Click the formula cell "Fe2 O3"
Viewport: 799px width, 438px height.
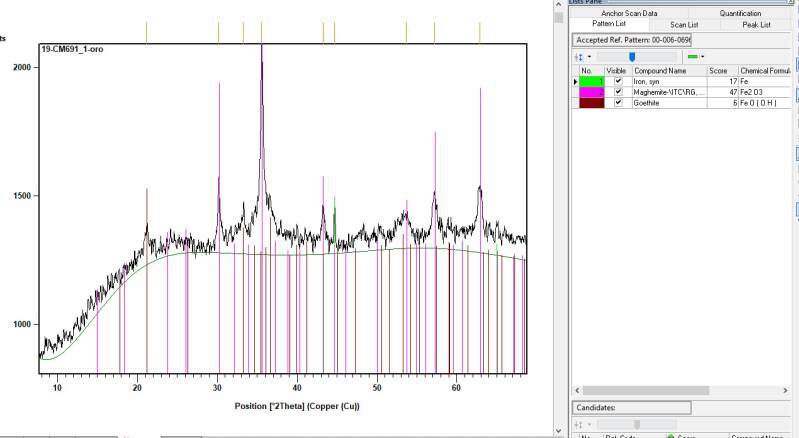(765, 92)
